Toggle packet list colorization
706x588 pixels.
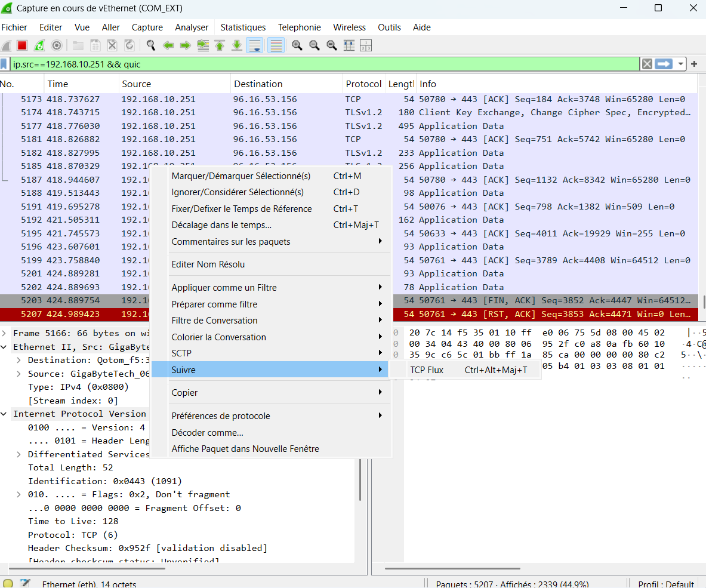[275, 45]
